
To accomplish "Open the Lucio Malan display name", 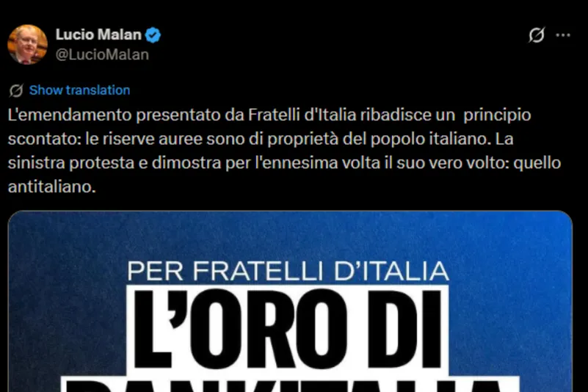I will pos(98,35).
